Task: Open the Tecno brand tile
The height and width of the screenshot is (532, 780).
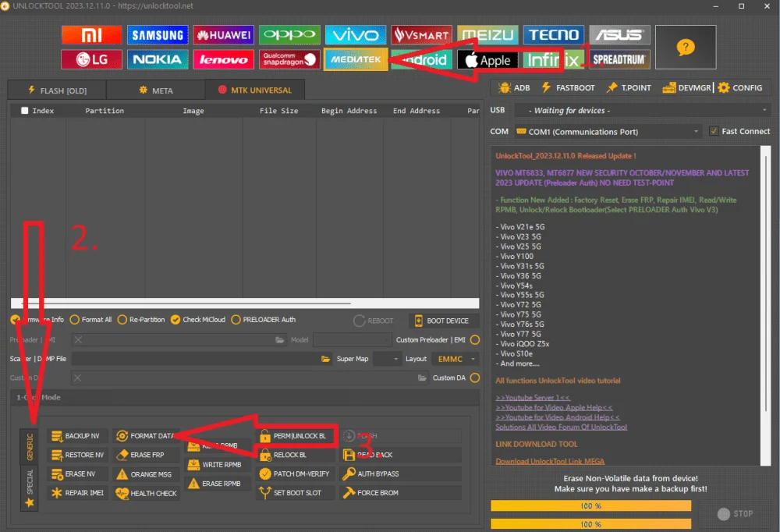Action: tap(554, 35)
